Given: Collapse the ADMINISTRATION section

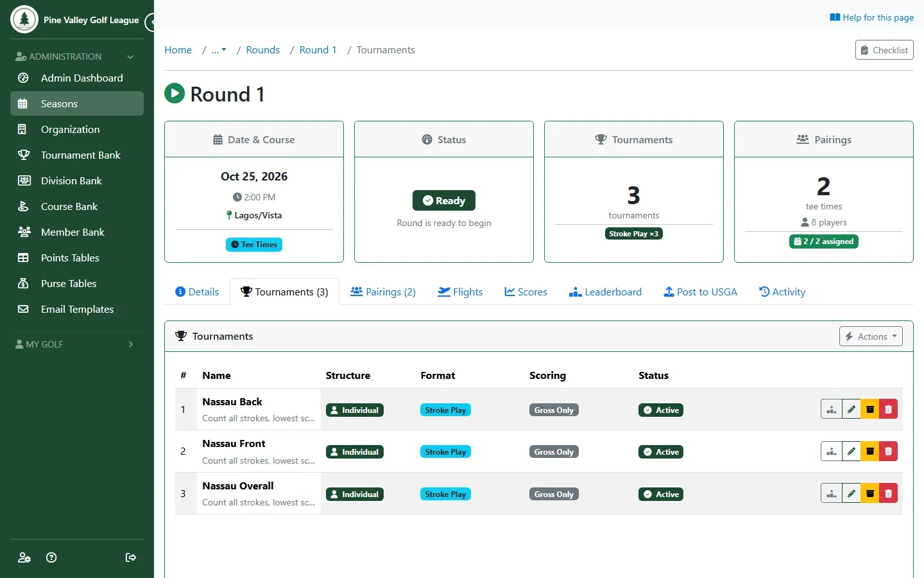Looking at the screenshot, I should (77, 57).
